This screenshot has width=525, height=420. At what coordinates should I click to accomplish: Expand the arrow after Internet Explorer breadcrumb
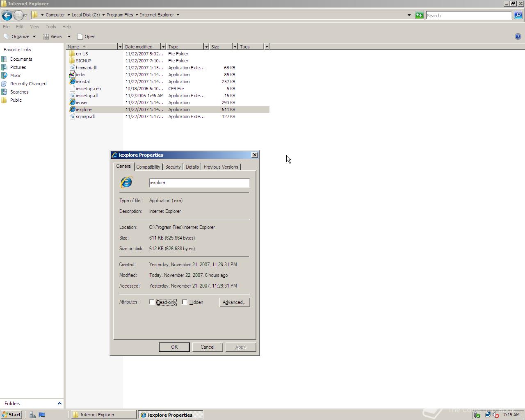pos(178,15)
